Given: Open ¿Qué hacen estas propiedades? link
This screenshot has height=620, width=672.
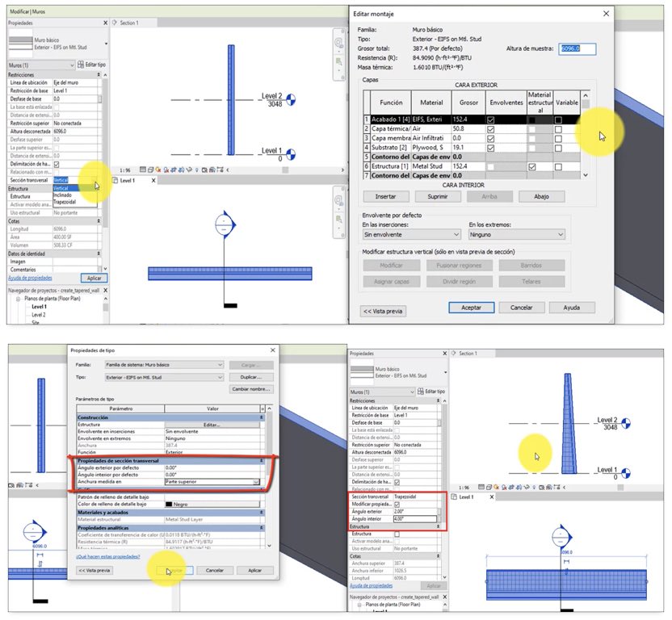Looking at the screenshot, I should [108, 556].
